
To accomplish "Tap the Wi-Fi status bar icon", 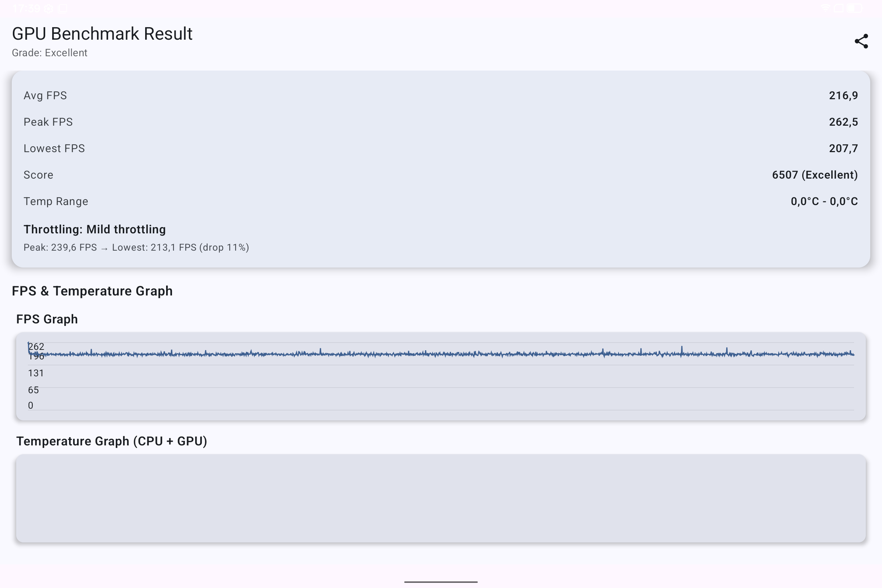I will pyautogui.click(x=825, y=8).
